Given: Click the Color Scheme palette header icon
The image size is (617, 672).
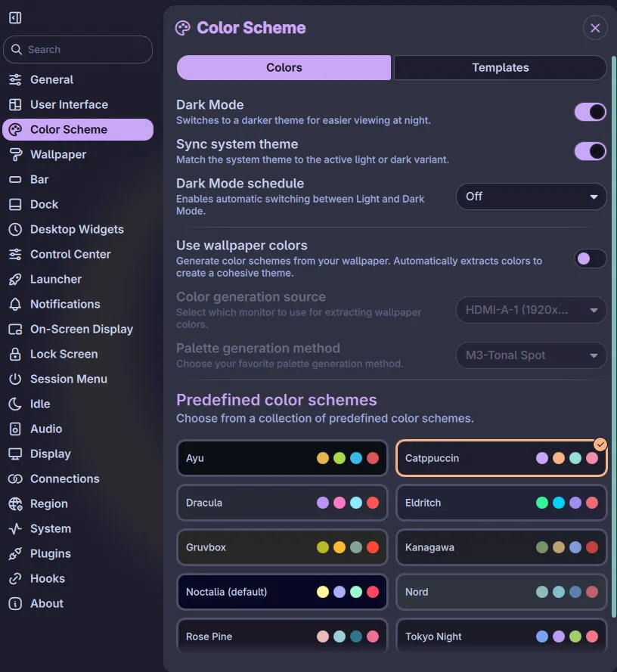Looking at the screenshot, I should coord(183,28).
